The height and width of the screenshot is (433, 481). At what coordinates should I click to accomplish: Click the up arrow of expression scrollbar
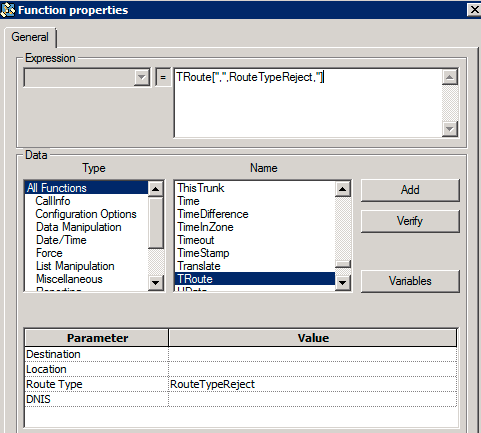pos(450,77)
